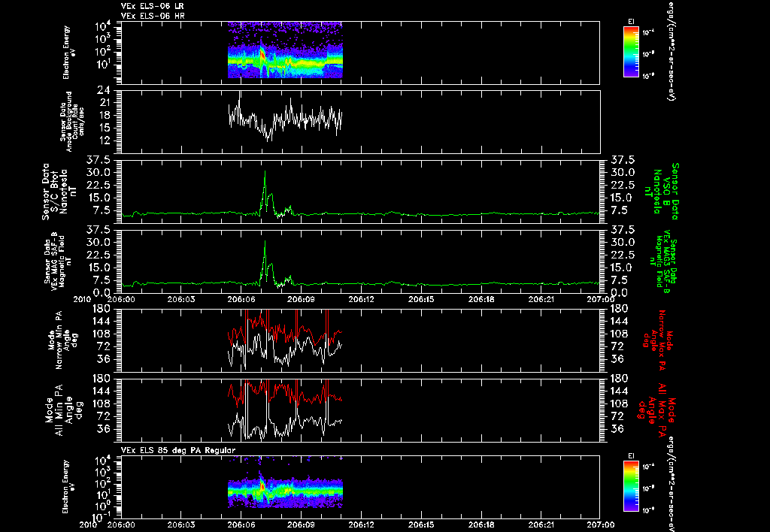The width and height of the screenshot is (770, 532).
Task: Click '206:06' on the bottom time axis
Action: (x=241, y=524)
